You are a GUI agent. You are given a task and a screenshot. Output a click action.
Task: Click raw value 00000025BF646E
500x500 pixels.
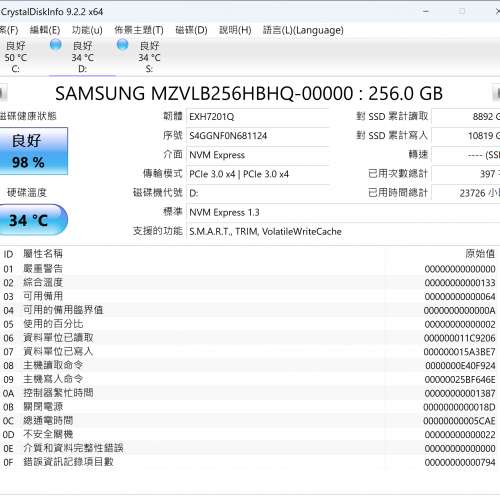pos(460,380)
